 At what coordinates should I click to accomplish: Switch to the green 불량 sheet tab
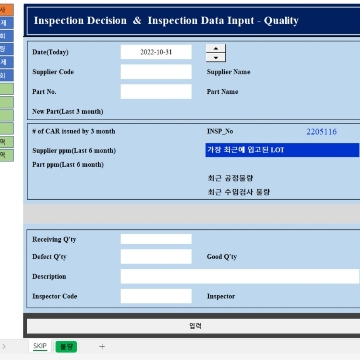(x=66, y=347)
